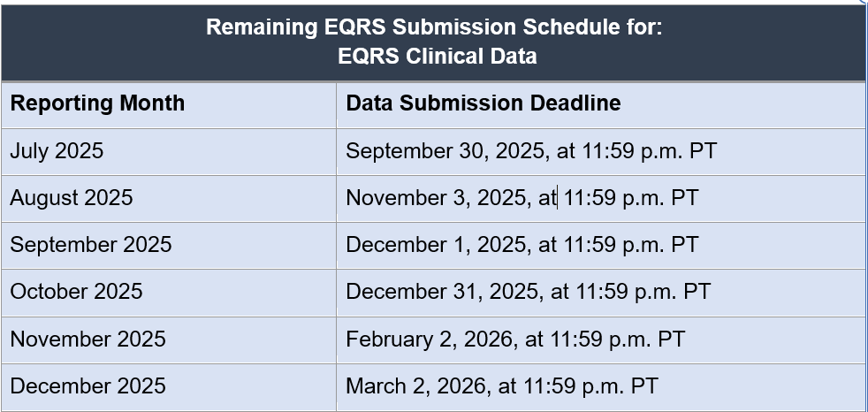Select the 'Data Submission Deadline' column header

(x=483, y=103)
